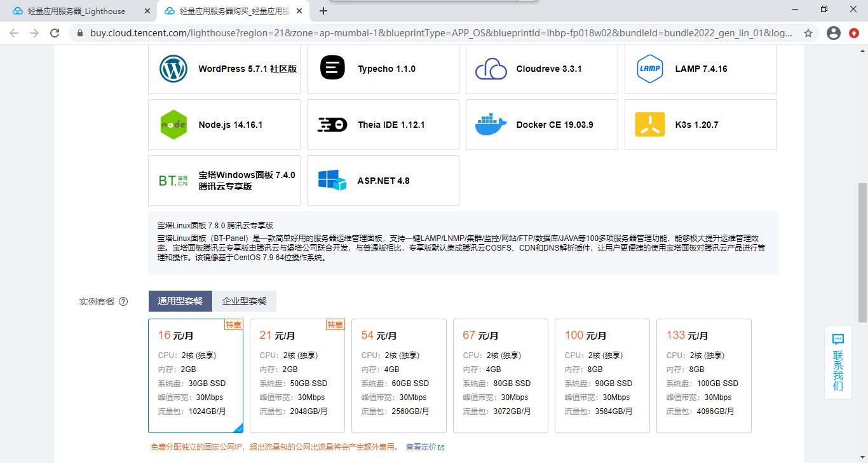Click the 特惠 badge on 21 元 card

click(336, 325)
